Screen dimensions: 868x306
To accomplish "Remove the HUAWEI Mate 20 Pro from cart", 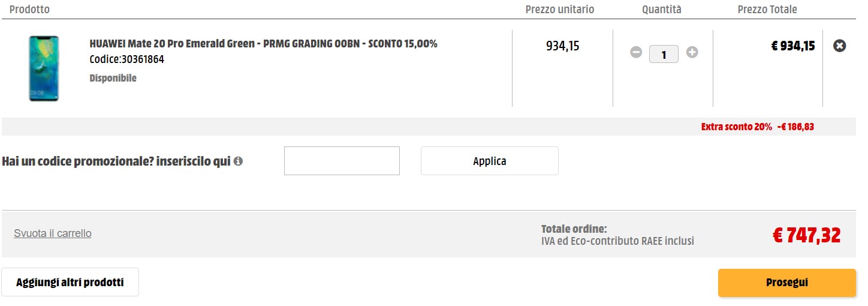I will (840, 46).
